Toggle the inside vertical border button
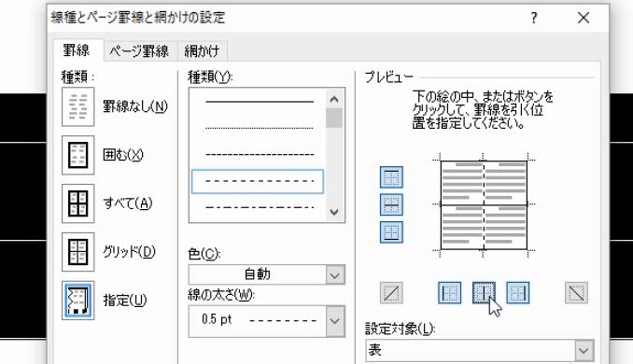The image size is (633, 364). (484, 292)
